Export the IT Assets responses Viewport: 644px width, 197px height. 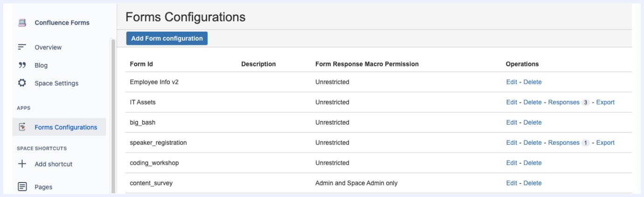[605, 102]
